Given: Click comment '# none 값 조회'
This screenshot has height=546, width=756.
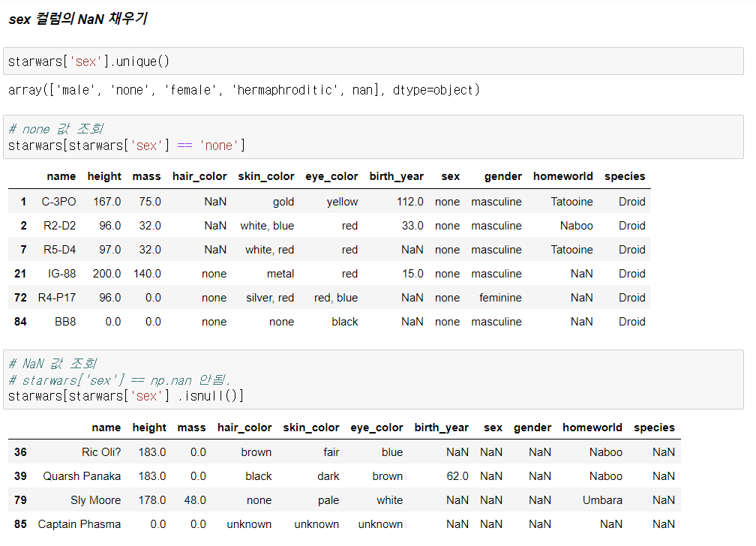Looking at the screenshot, I should click(x=56, y=129).
